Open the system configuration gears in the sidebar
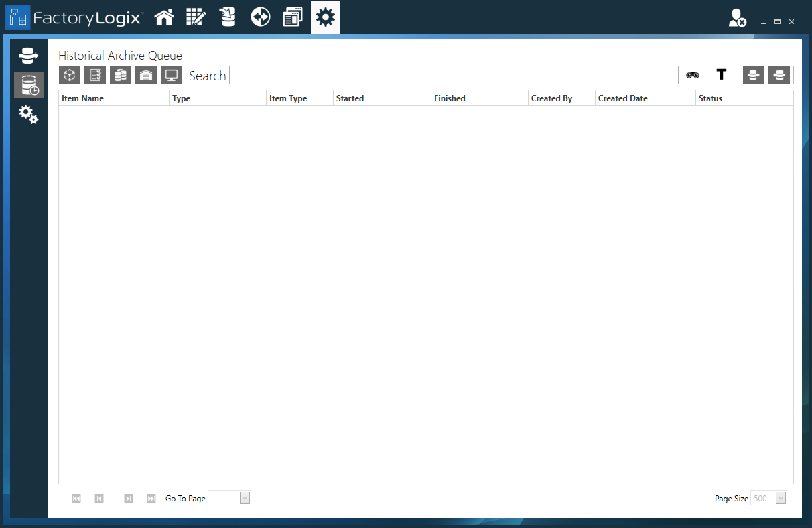 pyautogui.click(x=28, y=115)
